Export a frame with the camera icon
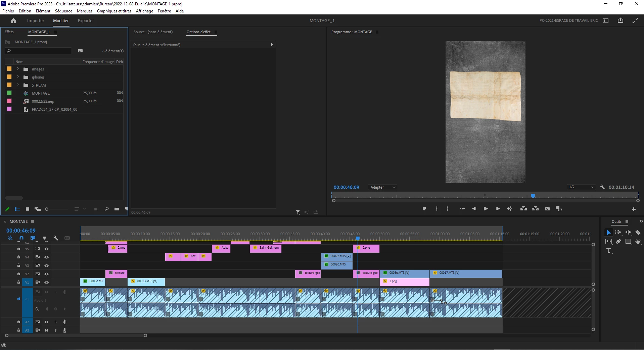The width and height of the screenshot is (644, 350). (547, 209)
